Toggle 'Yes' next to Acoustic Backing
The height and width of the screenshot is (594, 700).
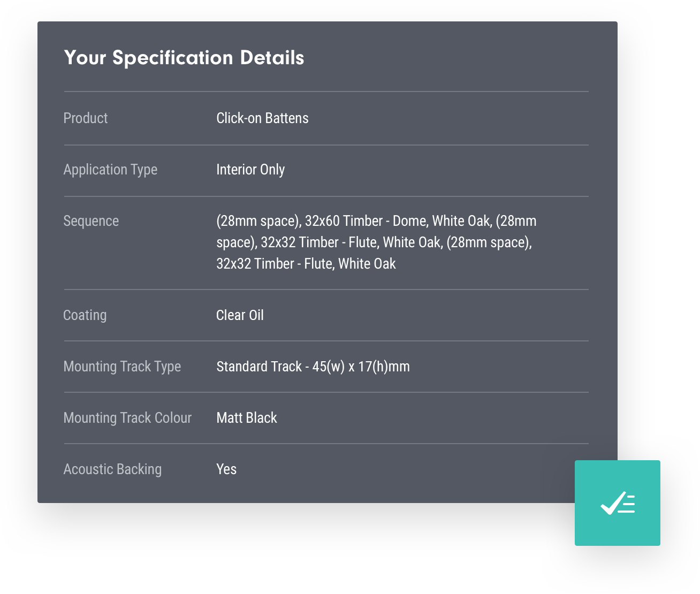coord(225,469)
